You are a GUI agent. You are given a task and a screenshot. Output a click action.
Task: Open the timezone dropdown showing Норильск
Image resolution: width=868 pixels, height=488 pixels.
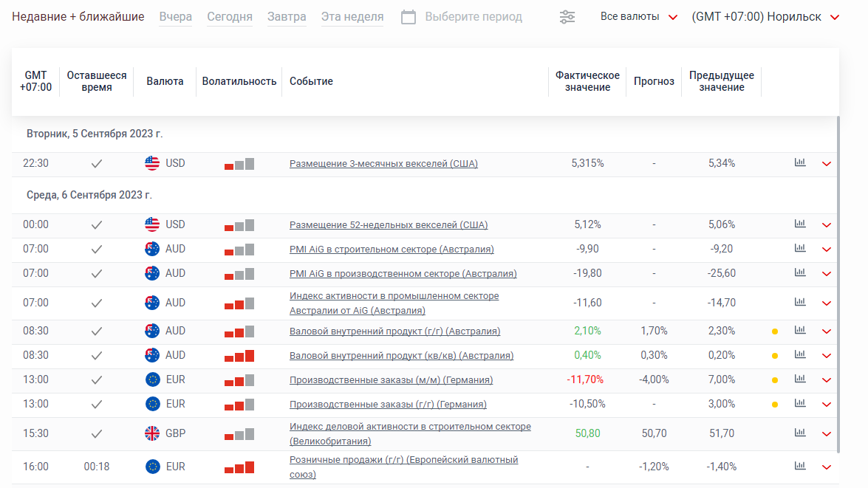click(765, 16)
